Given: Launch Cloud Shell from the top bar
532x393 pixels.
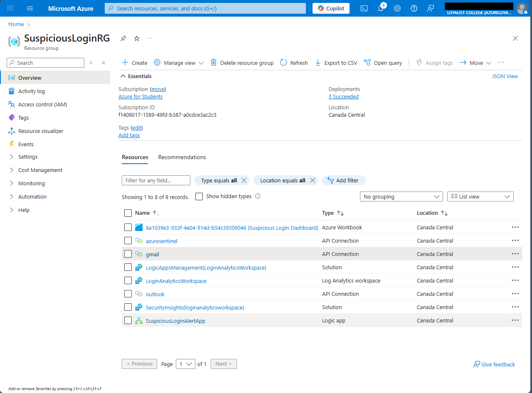Looking at the screenshot, I should pos(364,8).
